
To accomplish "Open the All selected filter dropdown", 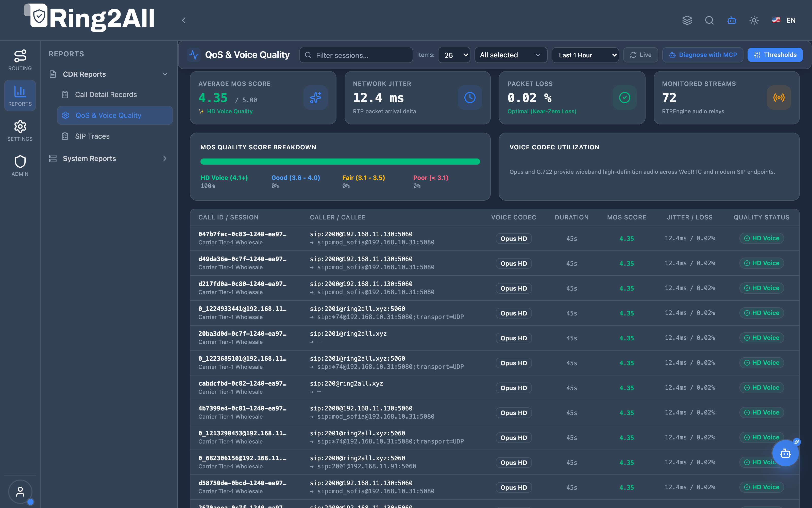I will tap(511, 55).
